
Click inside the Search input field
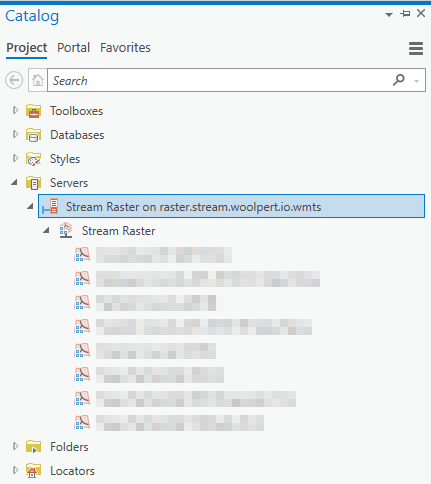(220, 80)
